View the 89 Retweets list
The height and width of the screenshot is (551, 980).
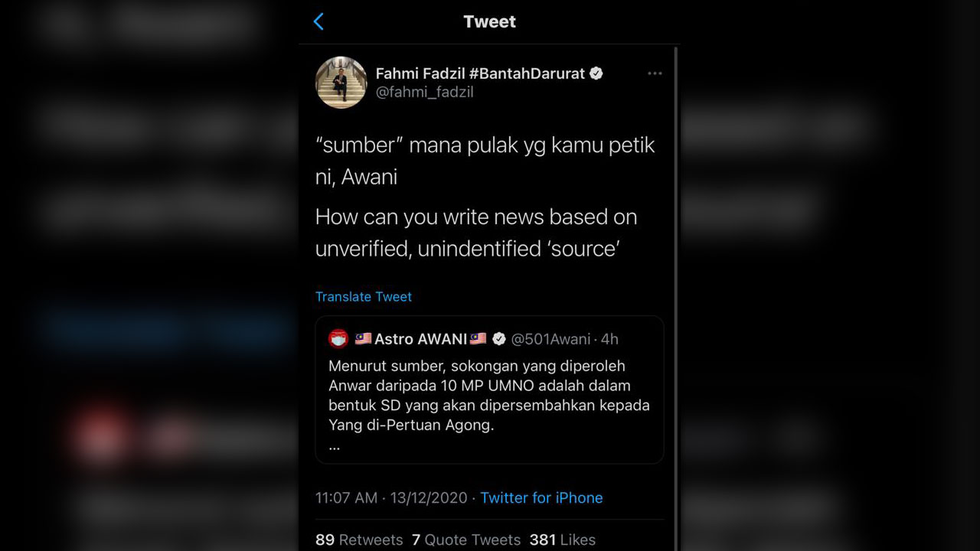(x=359, y=540)
